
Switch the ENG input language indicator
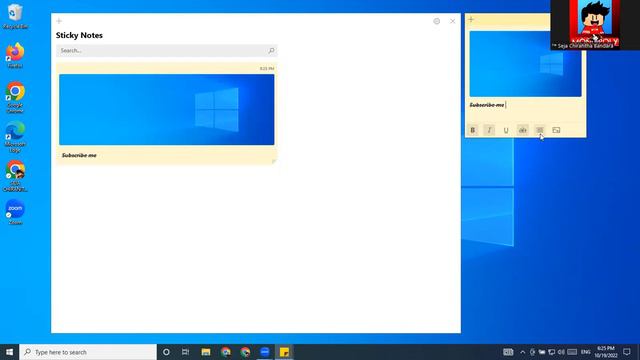(x=585, y=352)
